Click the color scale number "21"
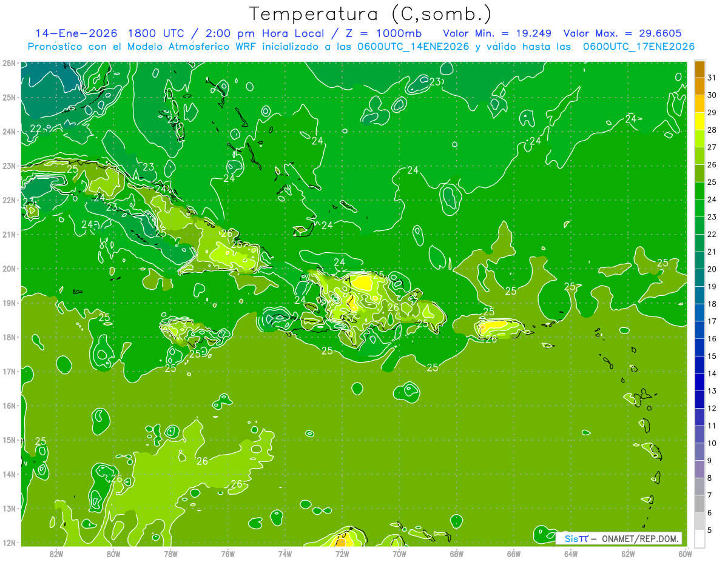 tap(712, 252)
